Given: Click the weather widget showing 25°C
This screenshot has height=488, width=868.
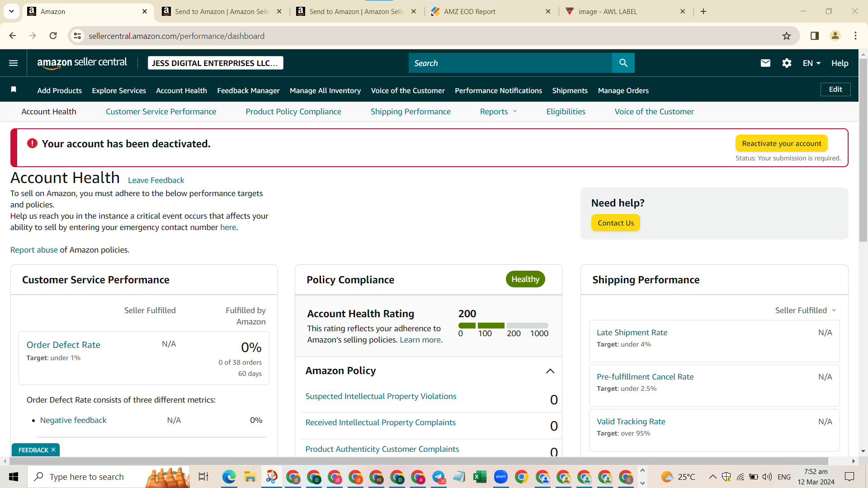Looking at the screenshot, I should click(678, 477).
